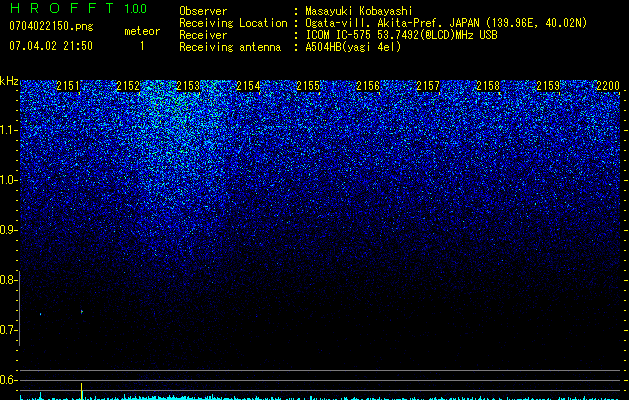Click the meteor echo dot near 2151
Screen dimensions: 629x400
pyautogui.click(x=82, y=311)
